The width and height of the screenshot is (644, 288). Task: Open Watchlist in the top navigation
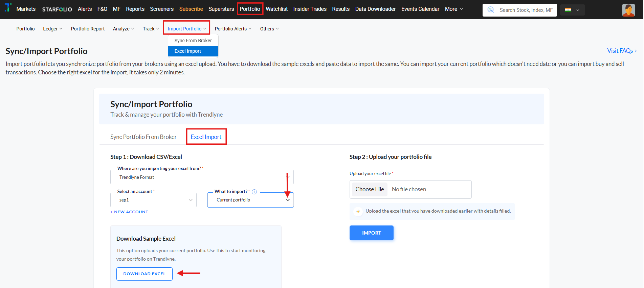pyautogui.click(x=276, y=9)
